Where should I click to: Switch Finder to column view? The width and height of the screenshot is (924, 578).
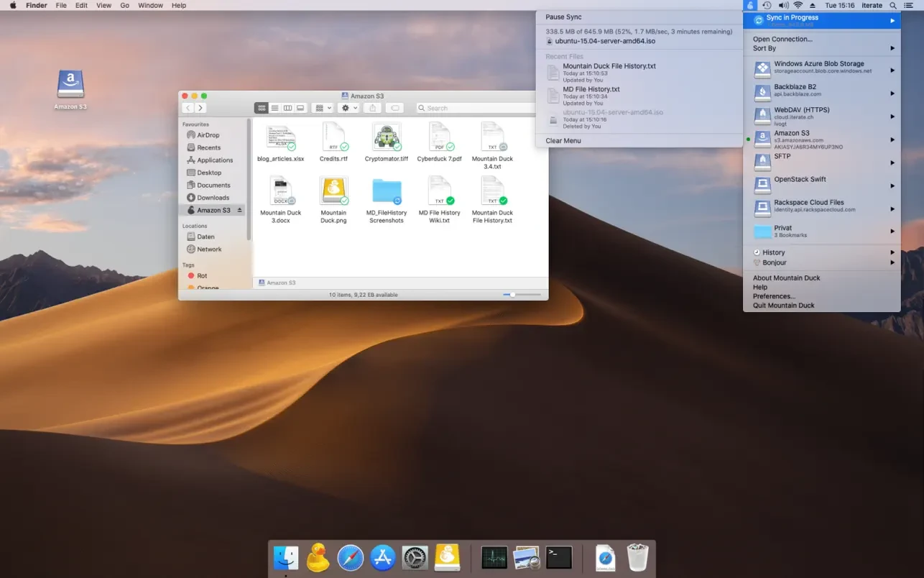pos(287,108)
